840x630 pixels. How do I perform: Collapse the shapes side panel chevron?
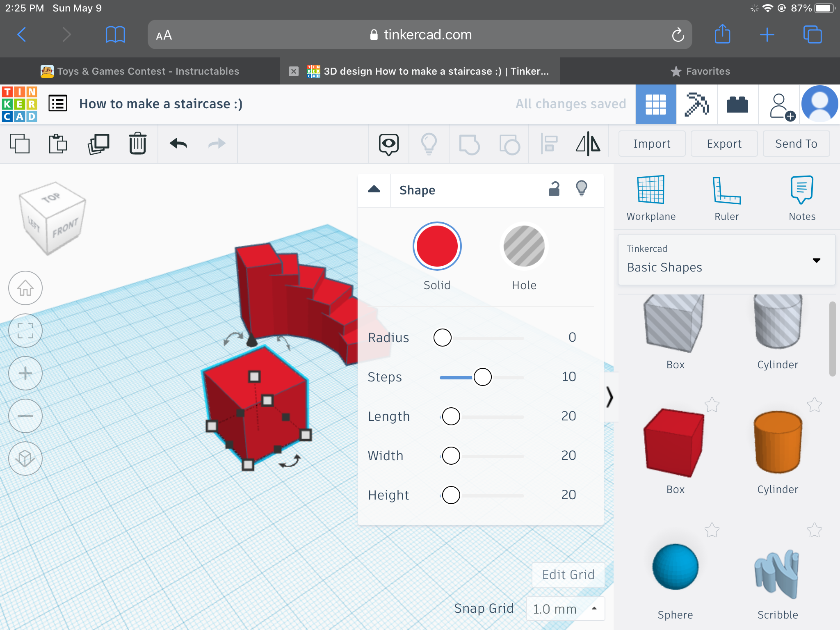[x=610, y=397]
